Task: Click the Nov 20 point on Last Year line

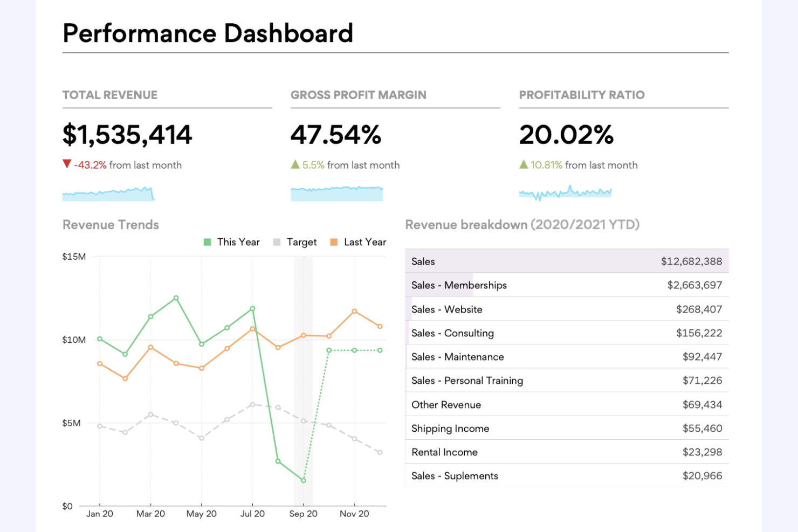Action: coord(354,310)
